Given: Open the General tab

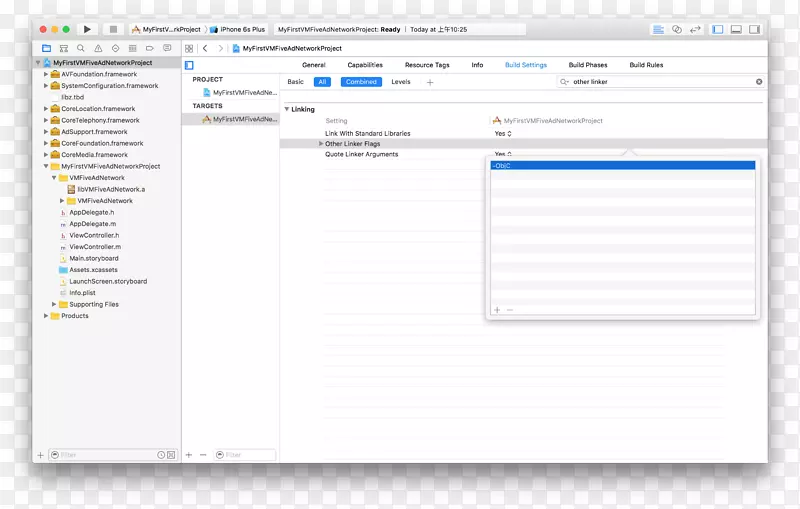Looking at the screenshot, I should (x=314, y=65).
